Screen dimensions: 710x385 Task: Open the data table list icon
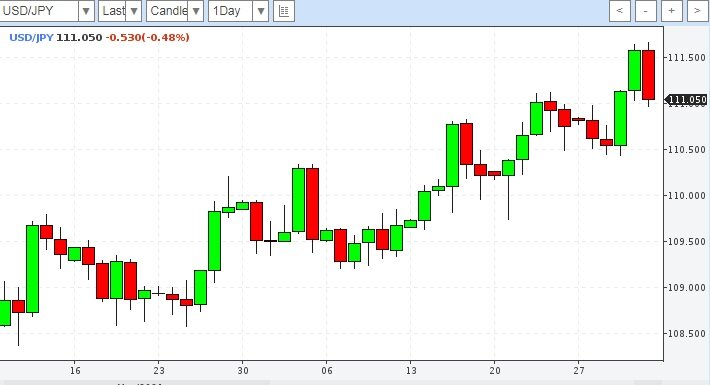284,11
